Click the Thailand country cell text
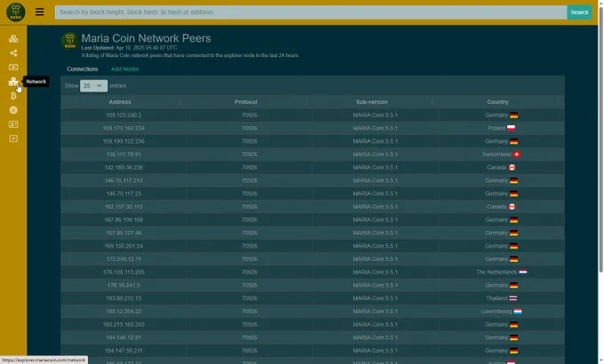 497,298
